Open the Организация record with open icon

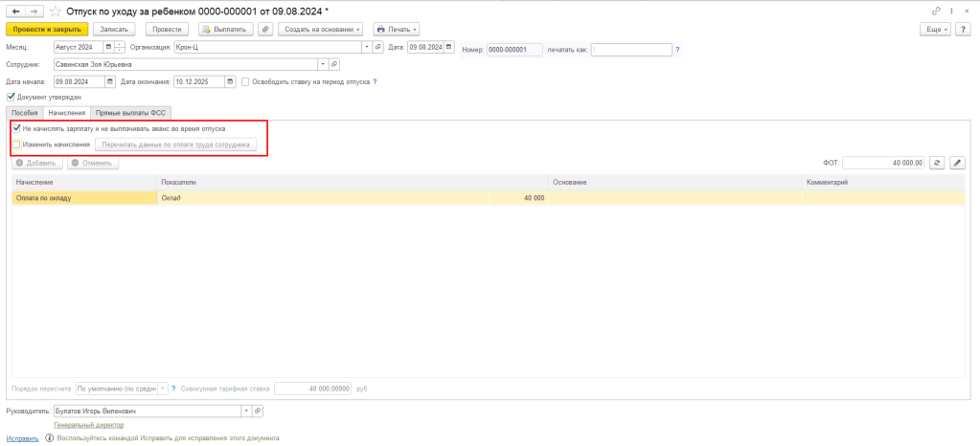(378, 47)
